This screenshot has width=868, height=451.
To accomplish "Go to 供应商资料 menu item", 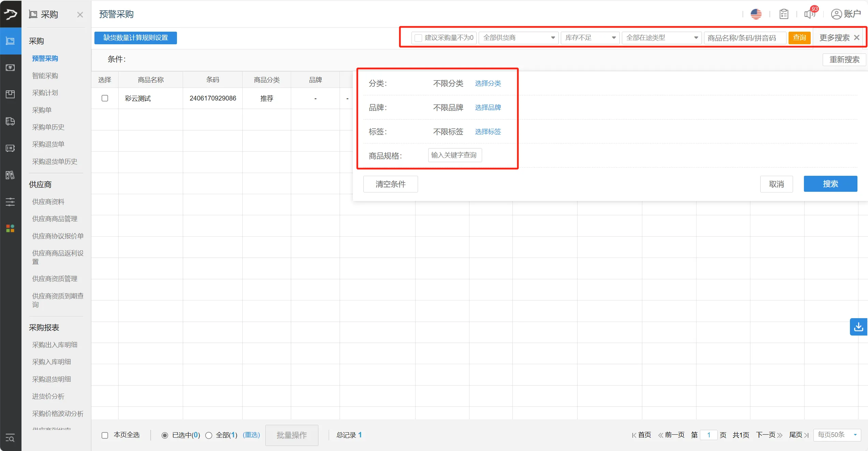I will (x=48, y=202).
